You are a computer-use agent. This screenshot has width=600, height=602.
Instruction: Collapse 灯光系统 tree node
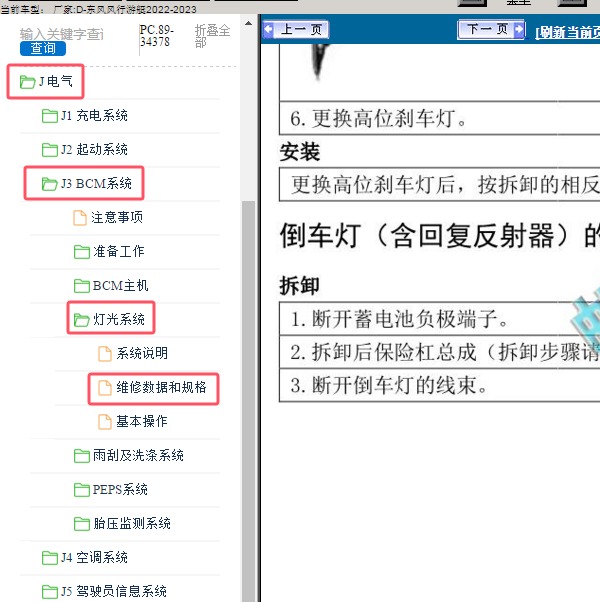pyautogui.click(x=119, y=319)
